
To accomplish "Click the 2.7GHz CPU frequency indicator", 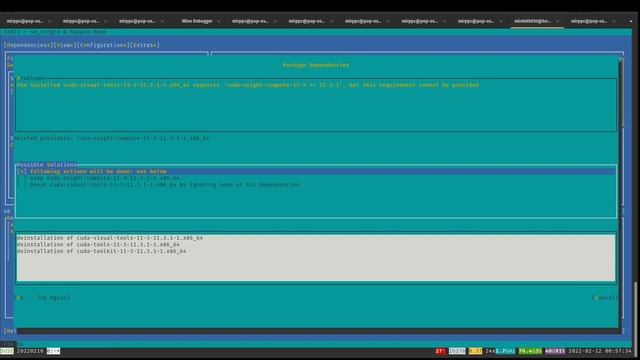I will (x=505, y=351).
